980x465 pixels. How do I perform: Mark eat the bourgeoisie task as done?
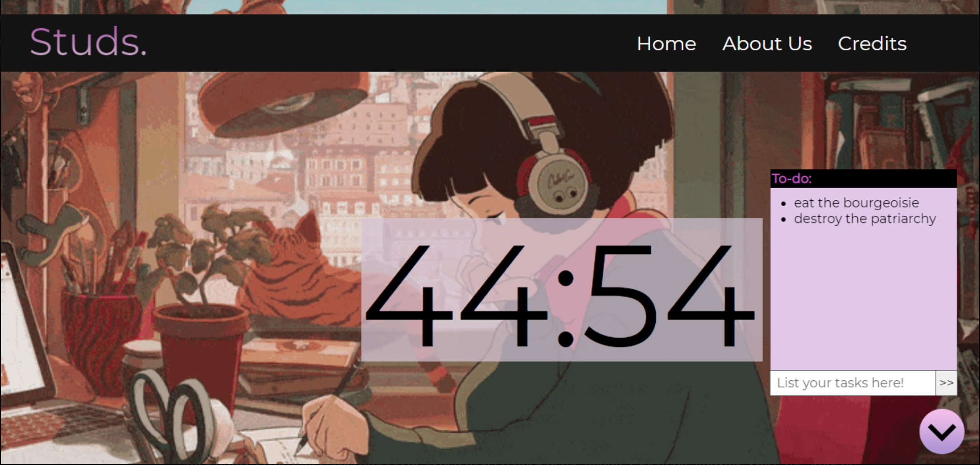tap(856, 203)
